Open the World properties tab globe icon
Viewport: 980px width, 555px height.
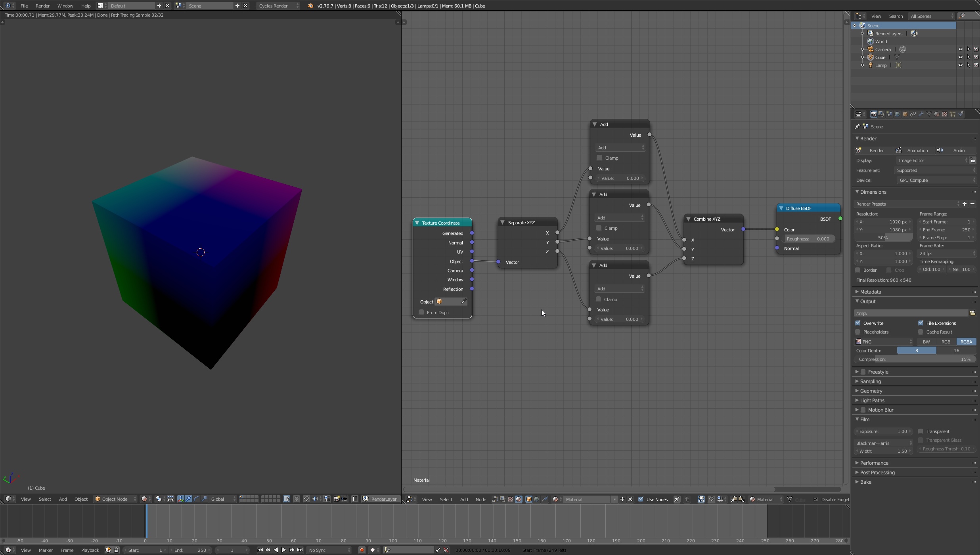897,114
